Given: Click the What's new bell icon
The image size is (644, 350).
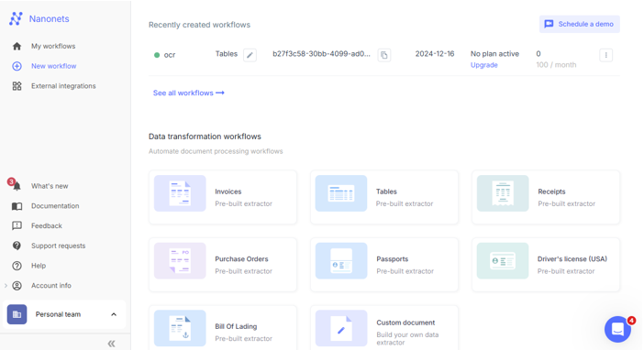Looking at the screenshot, I should pos(17,187).
